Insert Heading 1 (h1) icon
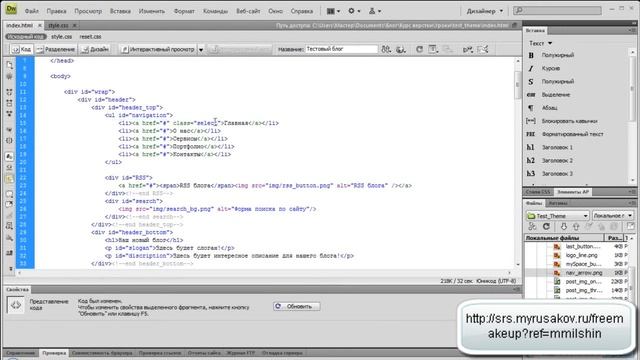This screenshot has width=640, height=360. [x=531, y=147]
